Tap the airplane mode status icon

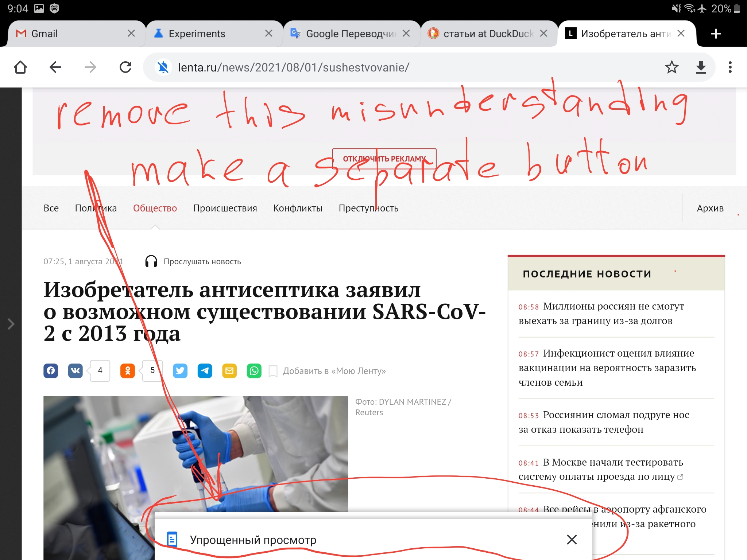(x=702, y=8)
